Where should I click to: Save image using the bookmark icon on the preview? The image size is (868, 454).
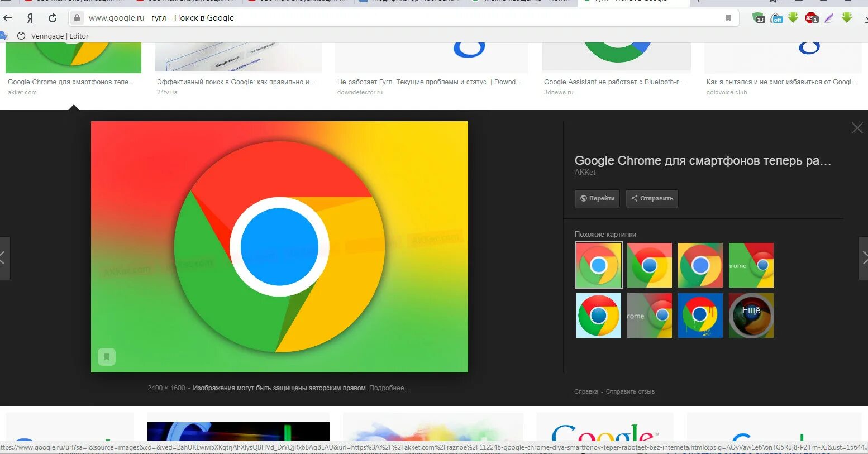pyautogui.click(x=107, y=357)
